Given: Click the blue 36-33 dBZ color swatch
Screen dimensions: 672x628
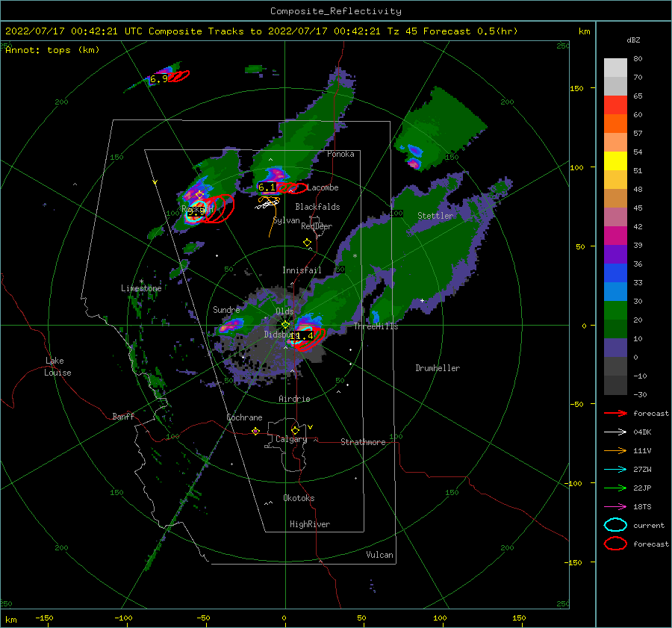Looking at the screenshot, I should click(615, 273).
